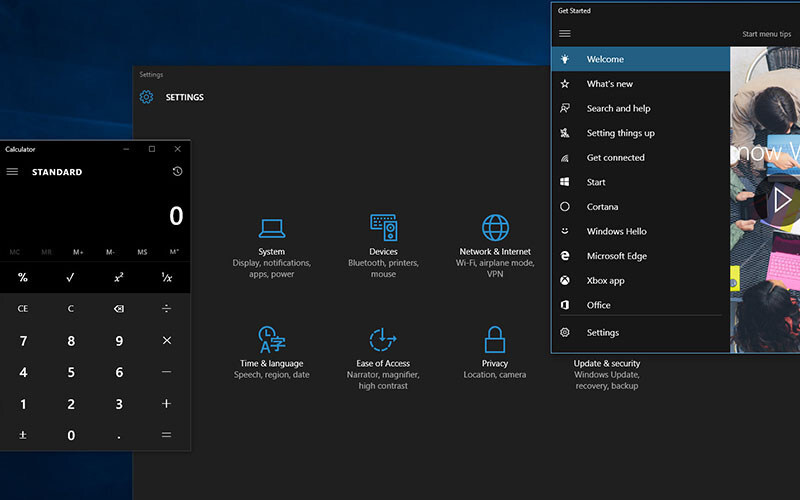The height and width of the screenshot is (500, 800).
Task: Open Devices settings icon
Action: tap(384, 228)
